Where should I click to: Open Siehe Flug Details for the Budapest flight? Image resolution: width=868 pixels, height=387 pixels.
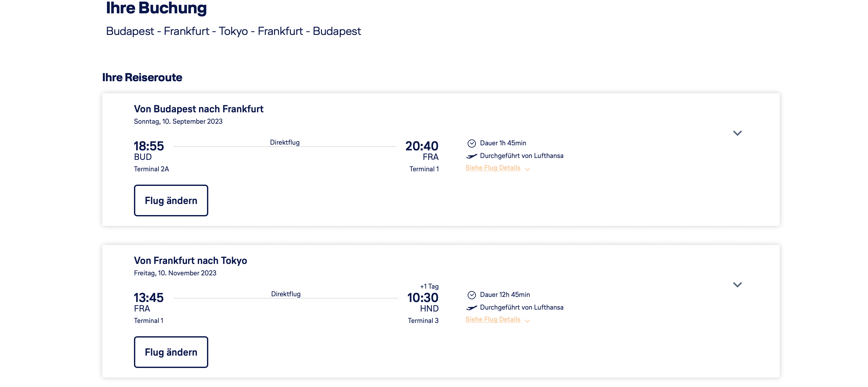tap(493, 168)
